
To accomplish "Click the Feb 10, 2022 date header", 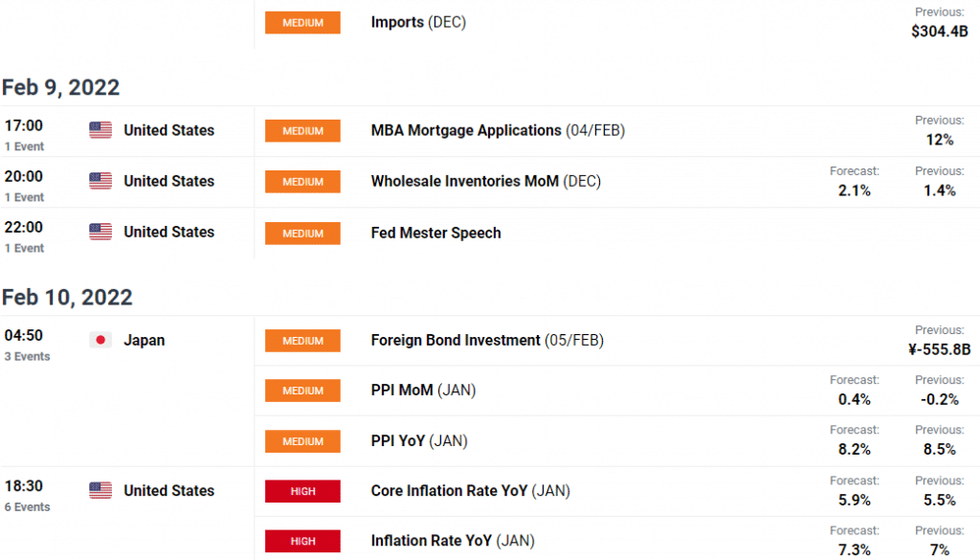I will [67, 297].
